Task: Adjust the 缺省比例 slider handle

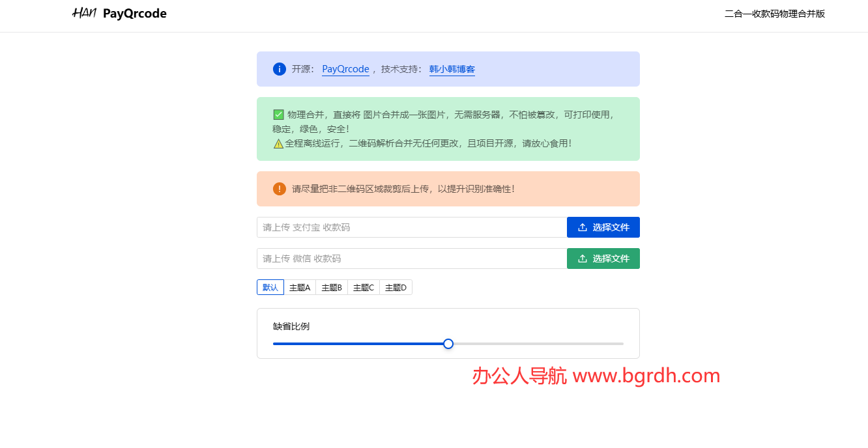Action: pos(448,343)
